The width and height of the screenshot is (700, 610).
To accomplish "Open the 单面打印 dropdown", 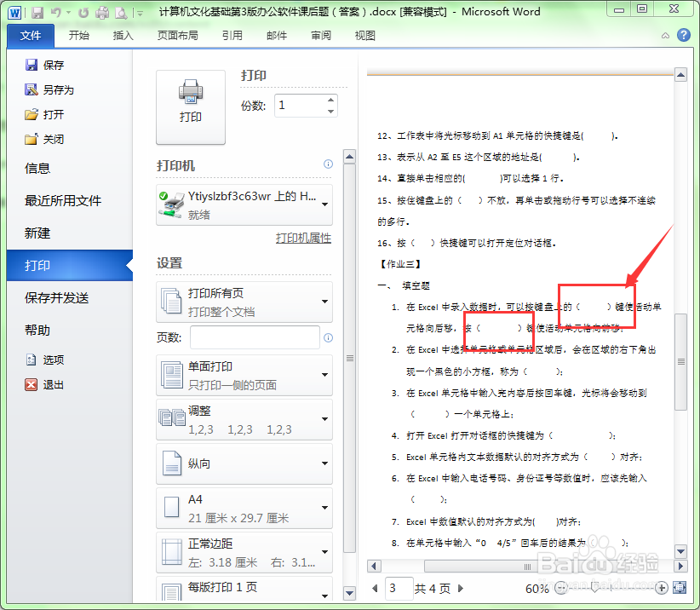I will (x=244, y=375).
